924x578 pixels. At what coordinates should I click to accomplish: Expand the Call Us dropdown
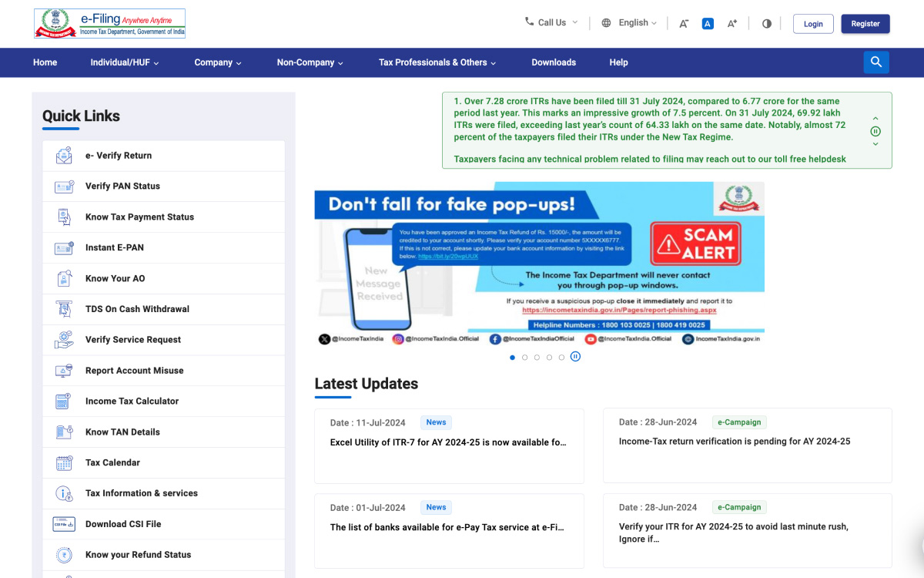[550, 23]
